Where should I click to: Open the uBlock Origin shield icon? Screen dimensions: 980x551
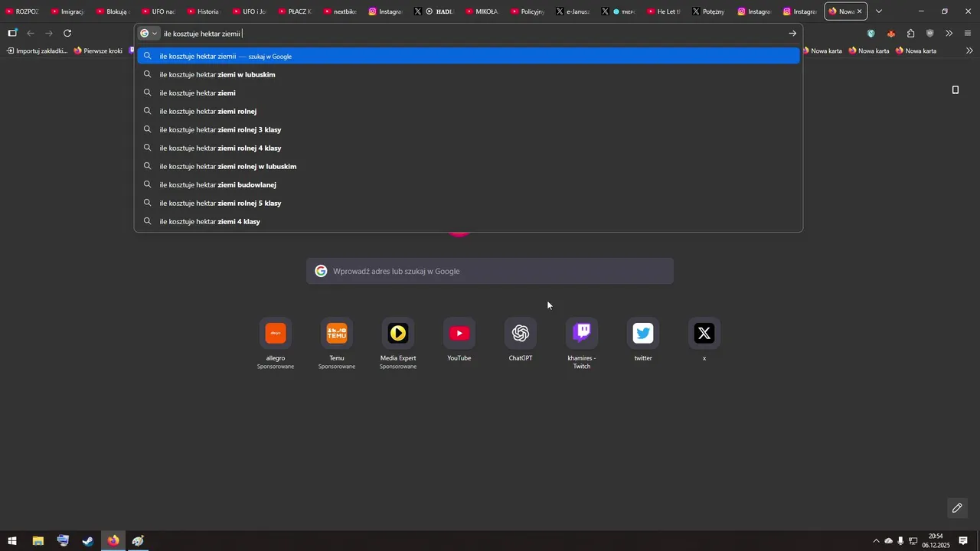point(930,34)
